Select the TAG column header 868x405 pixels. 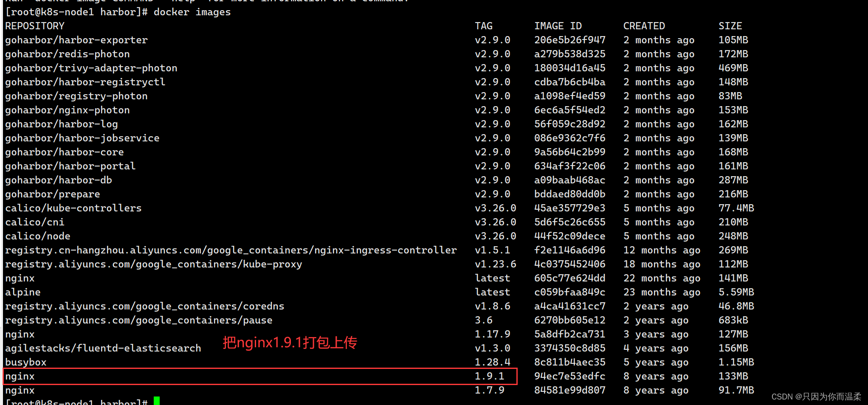pyautogui.click(x=484, y=26)
